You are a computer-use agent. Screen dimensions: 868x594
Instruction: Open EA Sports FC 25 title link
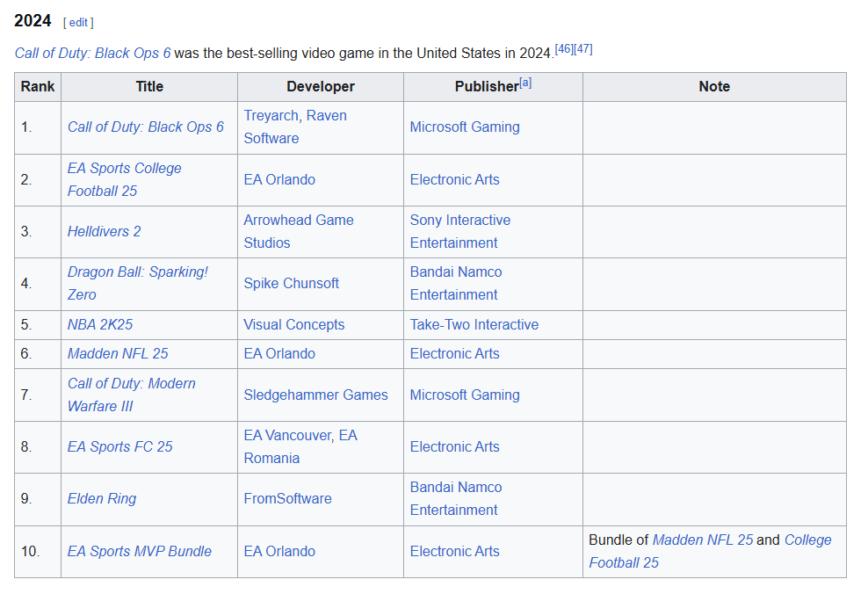click(x=120, y=446)
